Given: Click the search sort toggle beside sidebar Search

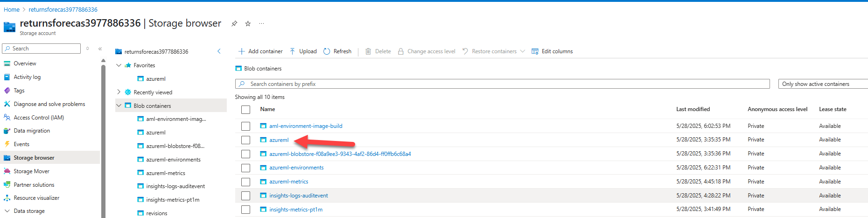Looking at the screenshot, I should (87, 49).
